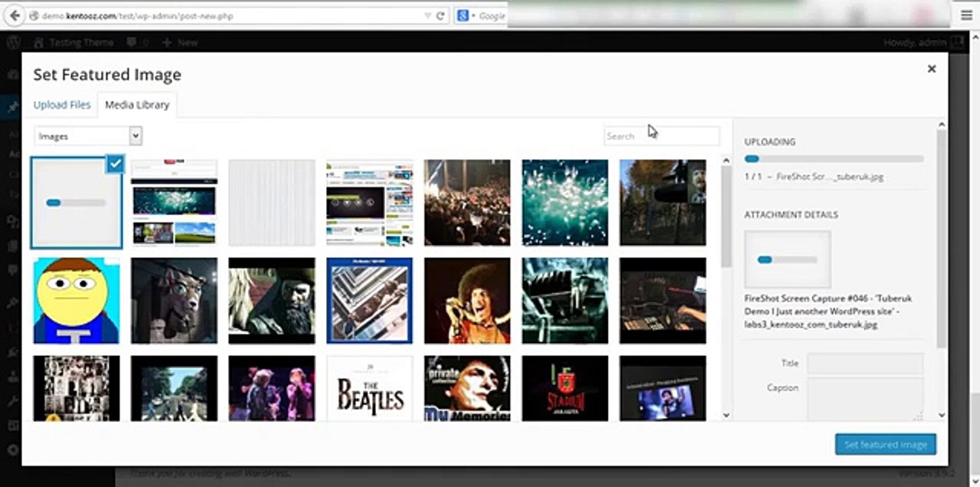The image size is (980, 487).
Task: Click the details sidebar scroll down arrow
Action: (x=942, y=415)
